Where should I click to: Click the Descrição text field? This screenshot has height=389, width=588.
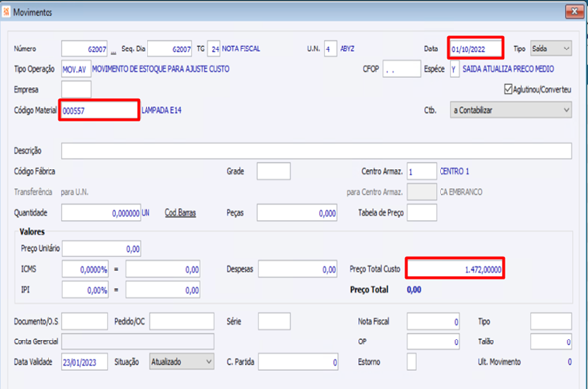[x=317, y=150]
